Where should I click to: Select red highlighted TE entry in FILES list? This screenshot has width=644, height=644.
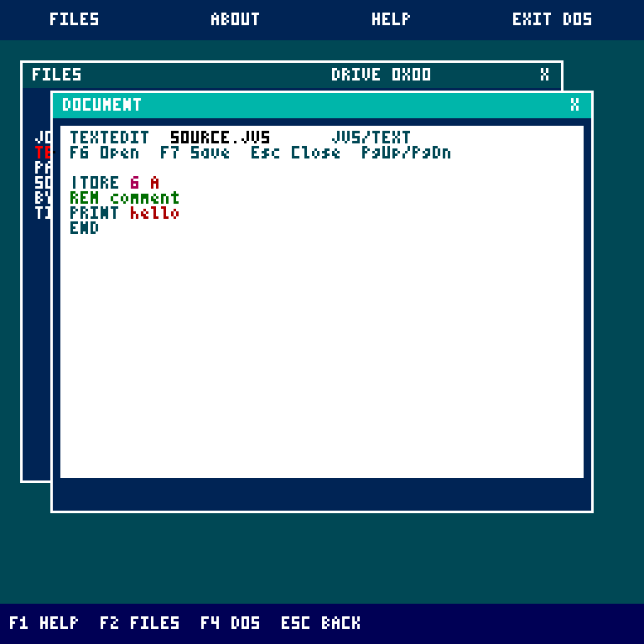click(x=43, y=153)
